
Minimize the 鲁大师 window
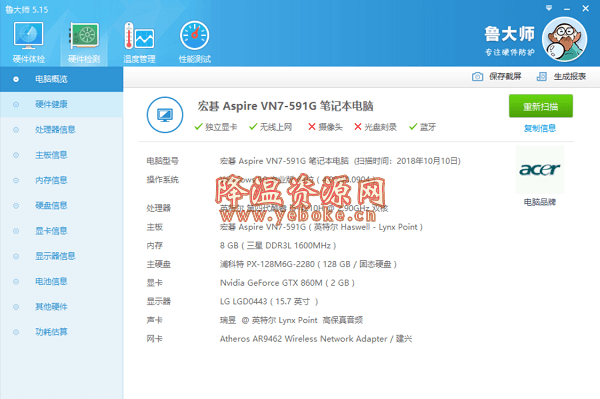click(x=567, y=8)
